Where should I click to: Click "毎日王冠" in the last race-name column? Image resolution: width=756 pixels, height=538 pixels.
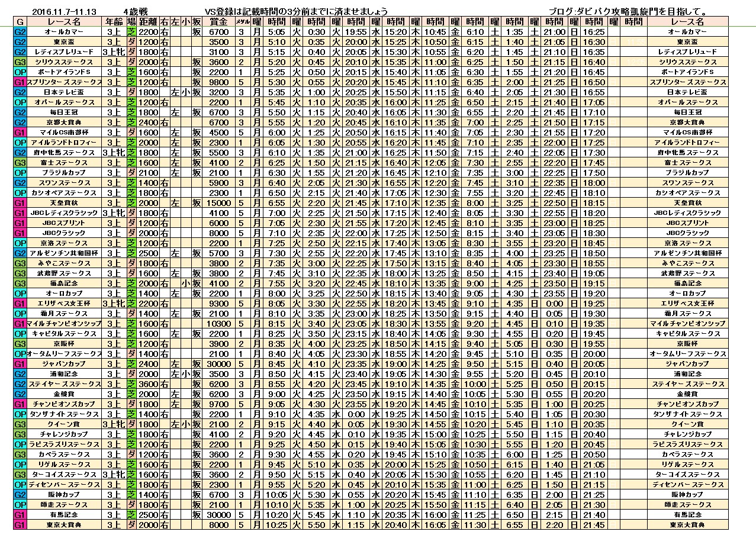point(687,112)
